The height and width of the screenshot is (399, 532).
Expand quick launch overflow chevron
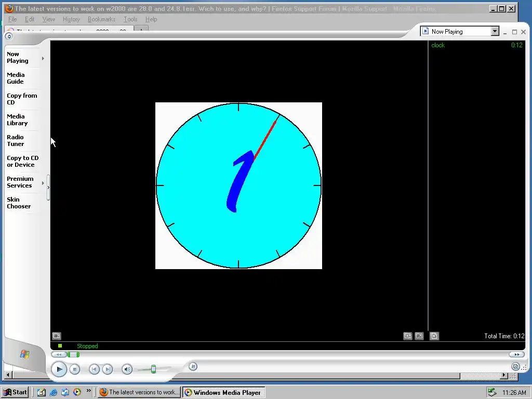tap(88, 391)
